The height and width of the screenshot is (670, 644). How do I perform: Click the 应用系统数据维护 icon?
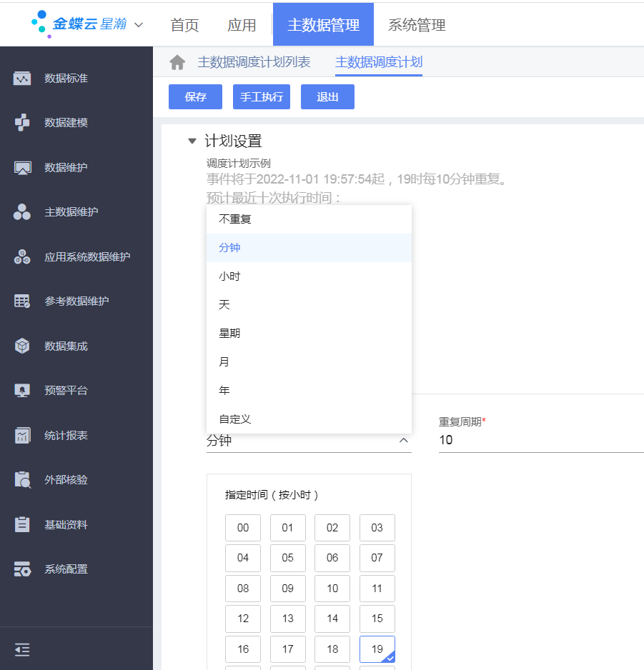tap(22, 257)
